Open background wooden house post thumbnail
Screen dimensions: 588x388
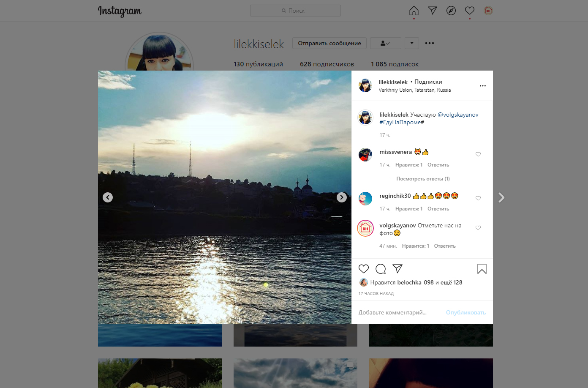pos(160,373)
